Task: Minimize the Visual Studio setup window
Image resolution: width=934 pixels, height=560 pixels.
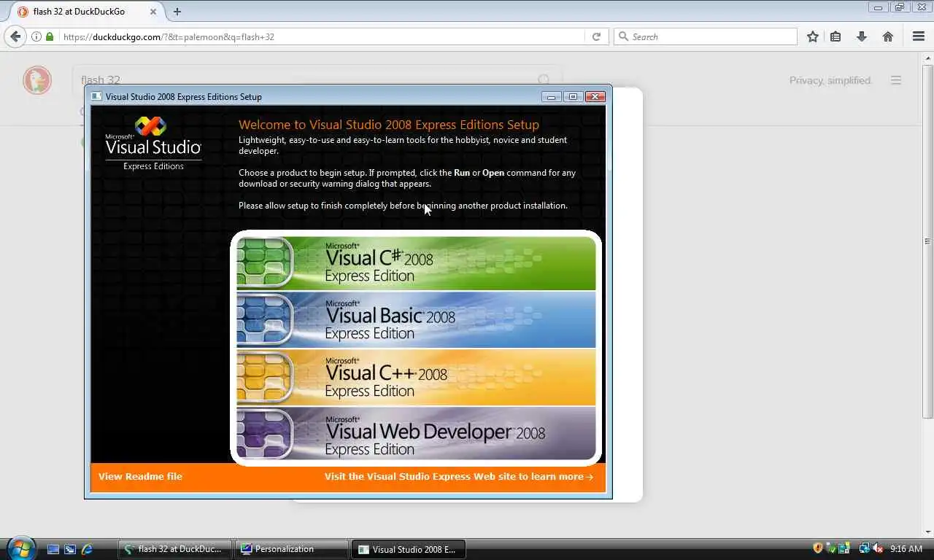Action: pyautogui.click(x=552, y=96)
